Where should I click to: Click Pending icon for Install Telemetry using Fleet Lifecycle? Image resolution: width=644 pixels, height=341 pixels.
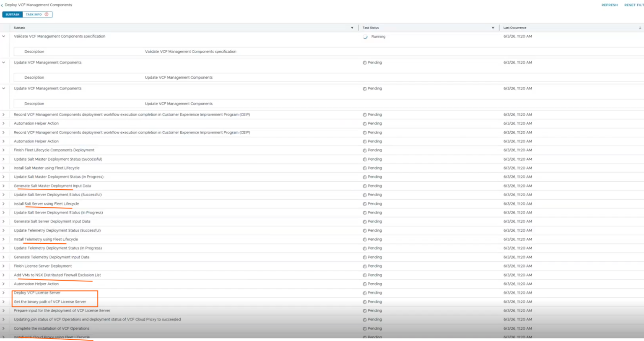(x=365, y=239)
